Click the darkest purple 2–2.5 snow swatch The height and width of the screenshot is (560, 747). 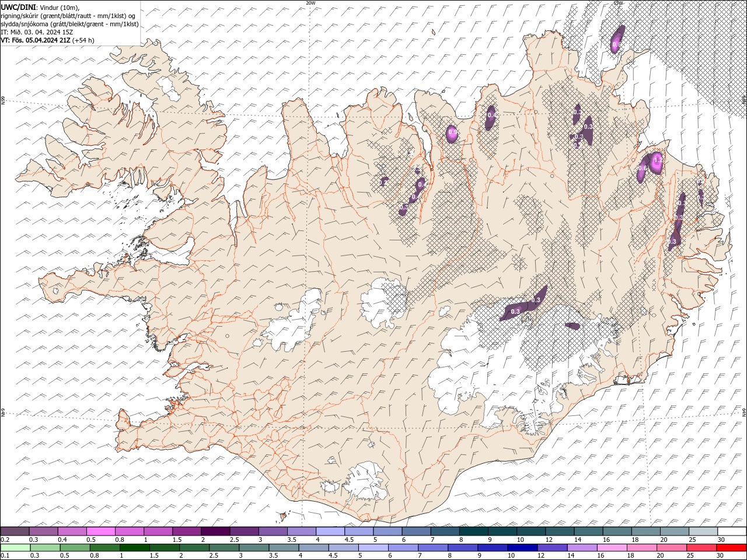(215, 531)
